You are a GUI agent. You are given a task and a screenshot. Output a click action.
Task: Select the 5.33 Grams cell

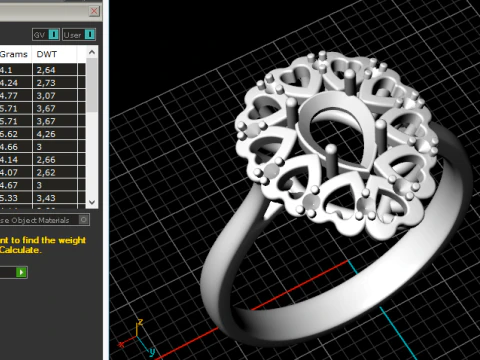click(x=15, y=198)
